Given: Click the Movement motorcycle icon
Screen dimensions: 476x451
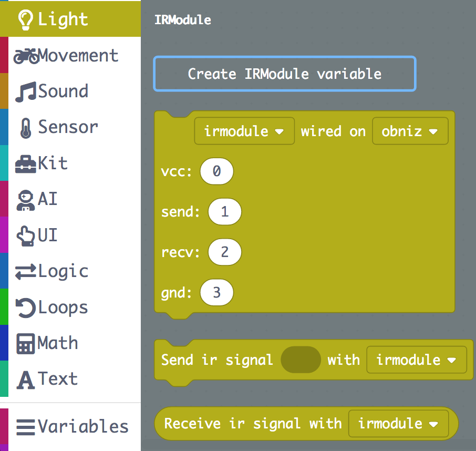Looking at the screenshot, I should tap(26, 56).
